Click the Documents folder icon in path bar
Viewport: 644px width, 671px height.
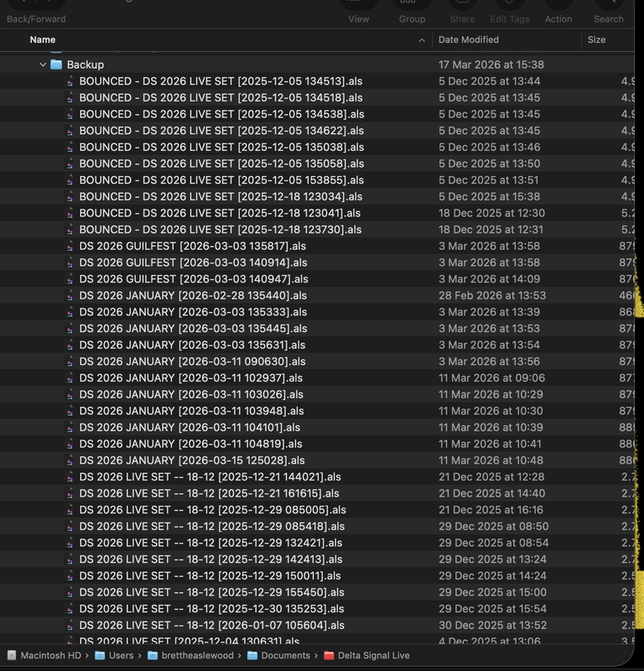tap(252, 655)
